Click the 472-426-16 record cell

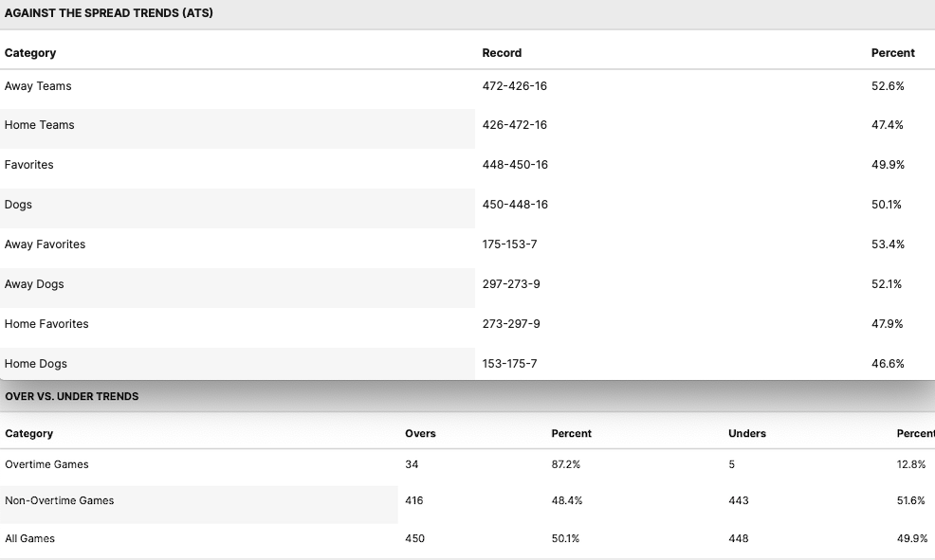point(515,86)
